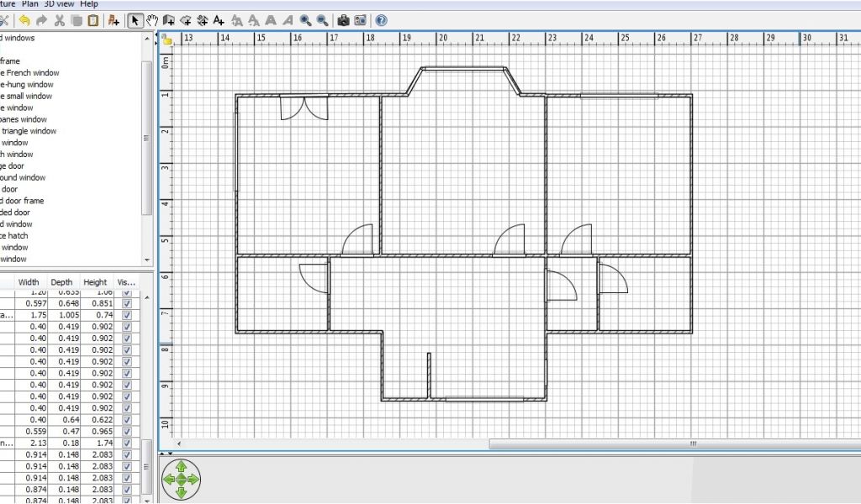Open help via the blue question mark
861x504 pixels.
coord(381,20)
